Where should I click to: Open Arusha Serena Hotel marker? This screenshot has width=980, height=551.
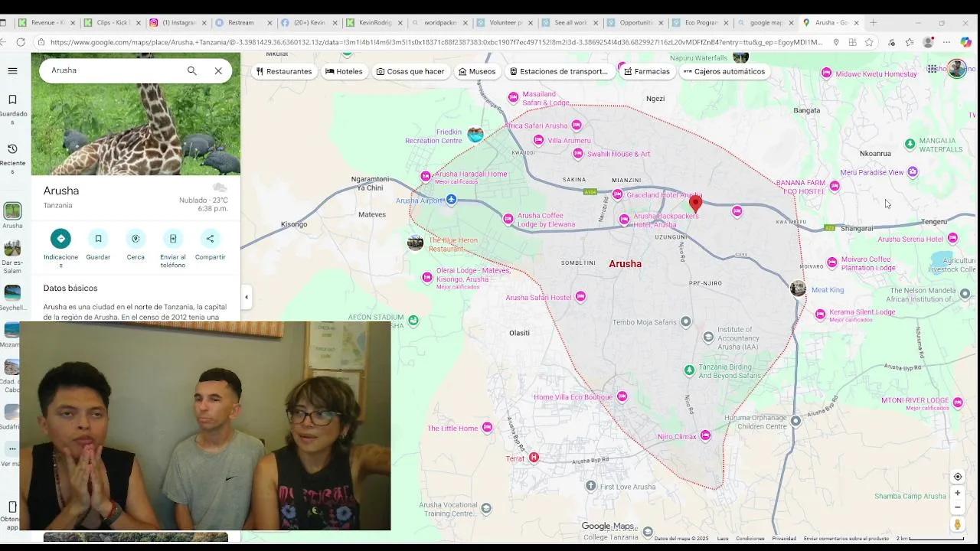tap(952, 238)
